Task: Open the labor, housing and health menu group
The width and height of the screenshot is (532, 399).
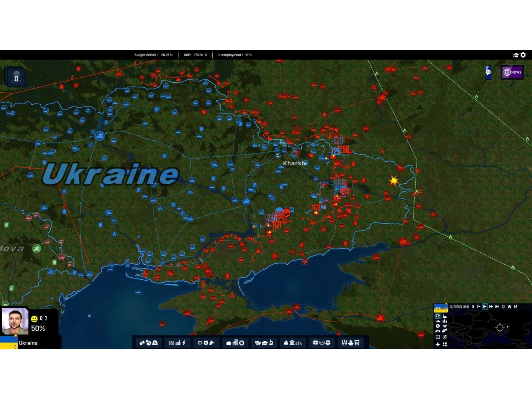Action: [235, 342]
